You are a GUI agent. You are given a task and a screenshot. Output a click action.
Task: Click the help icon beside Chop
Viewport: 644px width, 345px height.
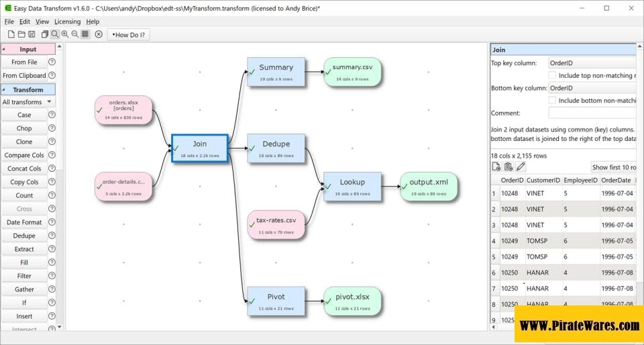click(x=52, y=128)
